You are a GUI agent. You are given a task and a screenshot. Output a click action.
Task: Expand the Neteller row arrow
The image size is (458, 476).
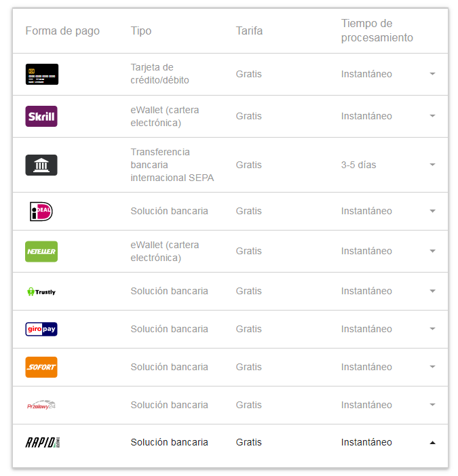(432, 252)
